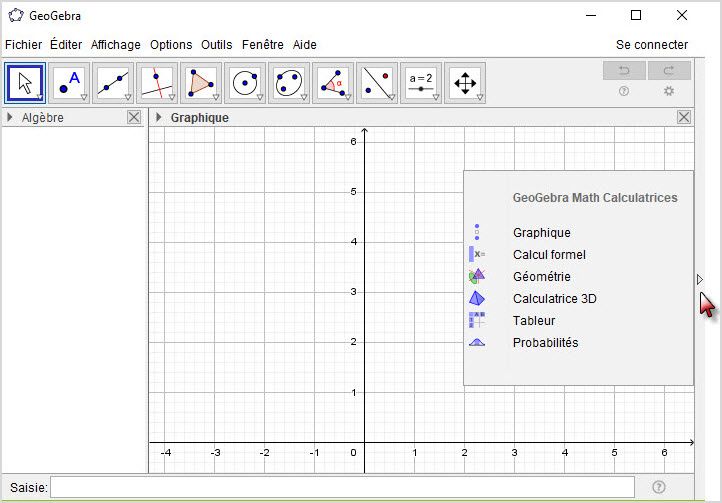This screenshot has height=503, width=722.
Task: Click the Redo button
Action: (x=669, y=70)
